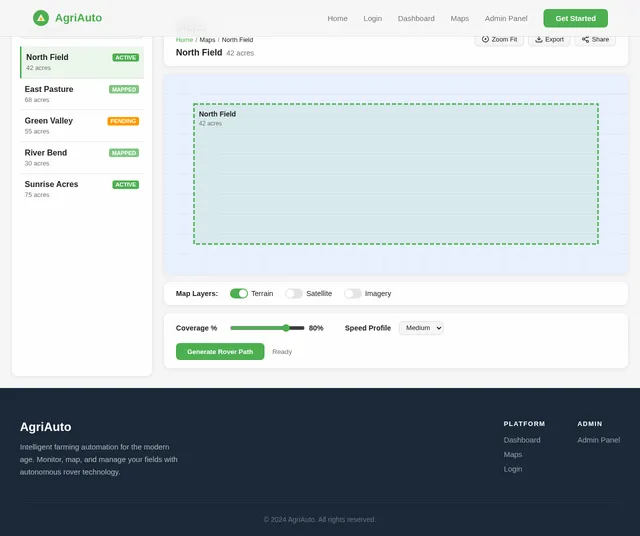Click the Home breadcrumb link
The image size is (640, 536).
pyautogui.click(x=184, y=40)
